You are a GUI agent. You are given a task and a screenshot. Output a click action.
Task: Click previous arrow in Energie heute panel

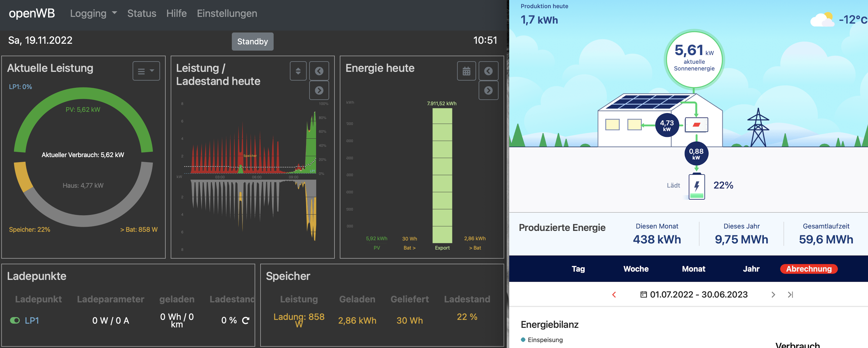pyautogui.click(x=488, y=71)
